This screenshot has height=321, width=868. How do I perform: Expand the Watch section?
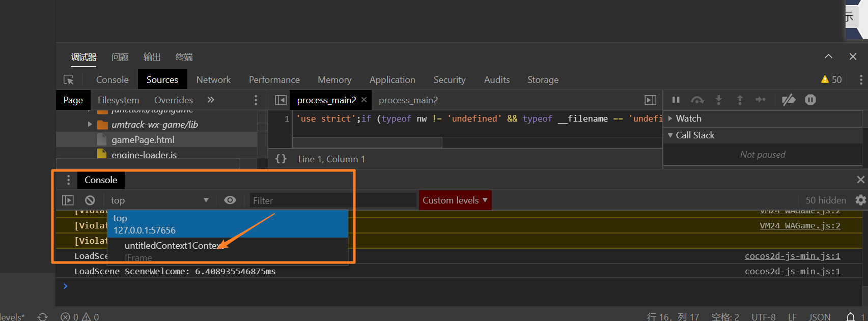[x=670, y=119]
